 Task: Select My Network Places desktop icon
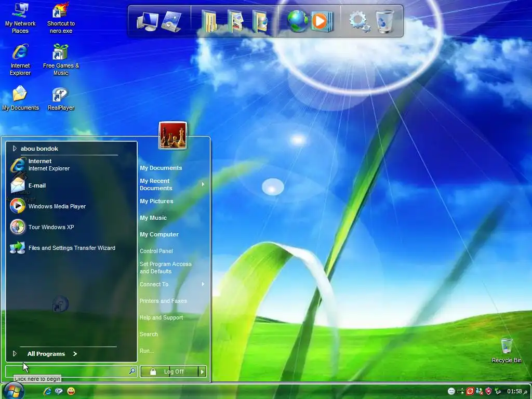click(20, 18)
